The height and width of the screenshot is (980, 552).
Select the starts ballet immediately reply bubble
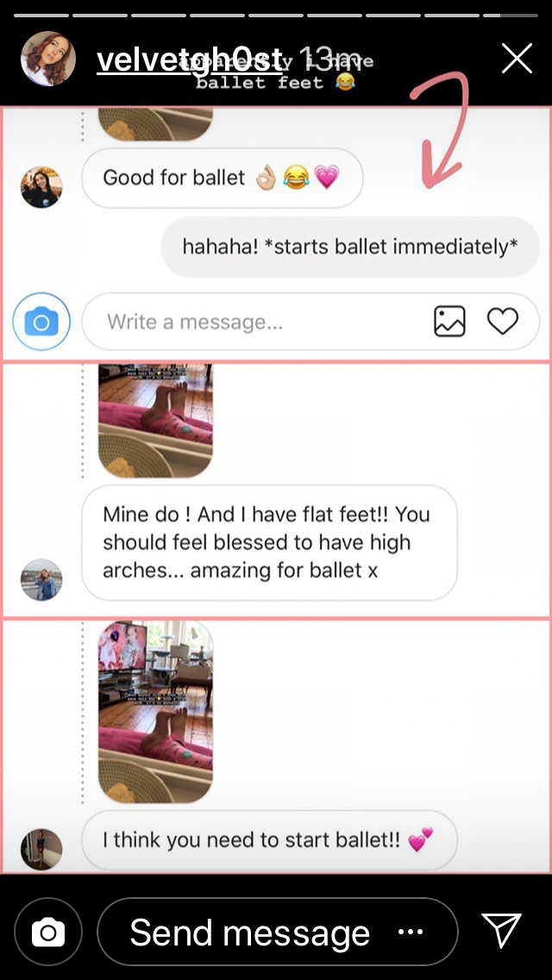click(x=350, y=247)
